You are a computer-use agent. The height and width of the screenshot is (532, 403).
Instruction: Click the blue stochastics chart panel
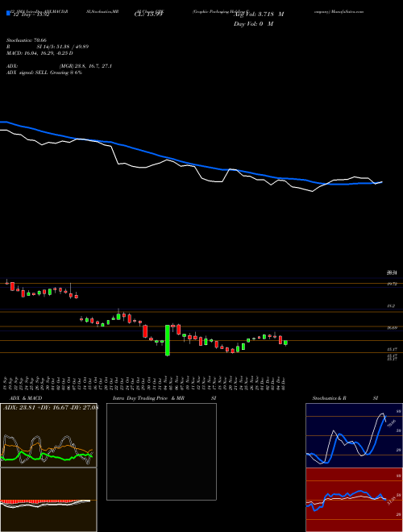point(354,435)
